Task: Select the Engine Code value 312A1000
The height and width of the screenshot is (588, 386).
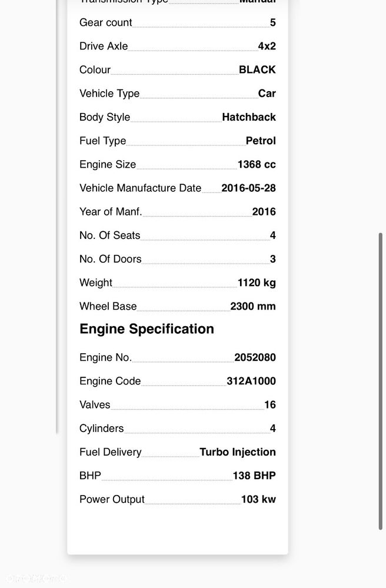Action: (x=251, y=381)
